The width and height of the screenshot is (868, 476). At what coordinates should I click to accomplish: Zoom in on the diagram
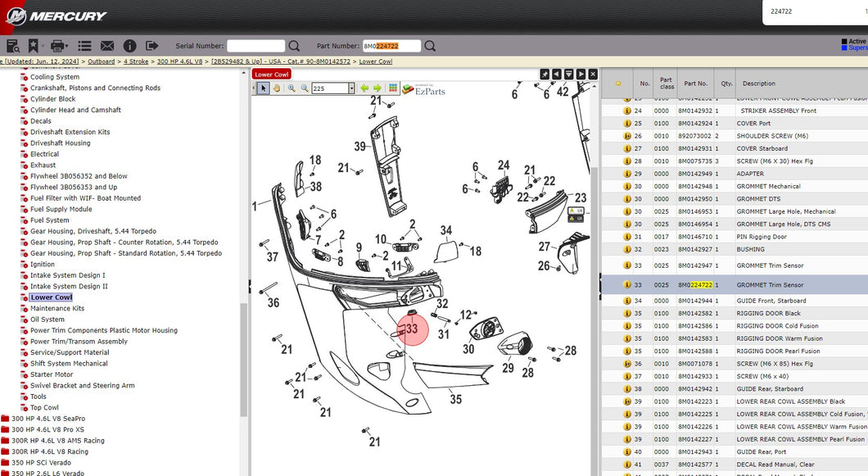point(292,88)
